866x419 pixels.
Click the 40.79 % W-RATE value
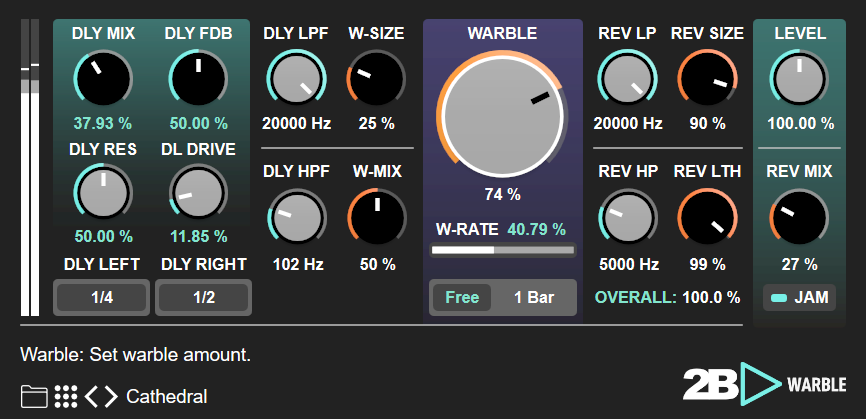click(536, 229)
